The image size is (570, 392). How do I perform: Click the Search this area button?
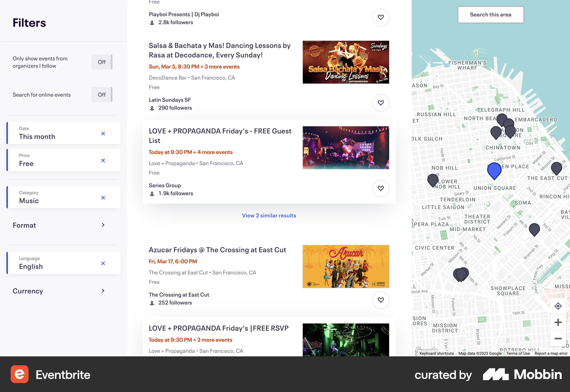point(490,14)
